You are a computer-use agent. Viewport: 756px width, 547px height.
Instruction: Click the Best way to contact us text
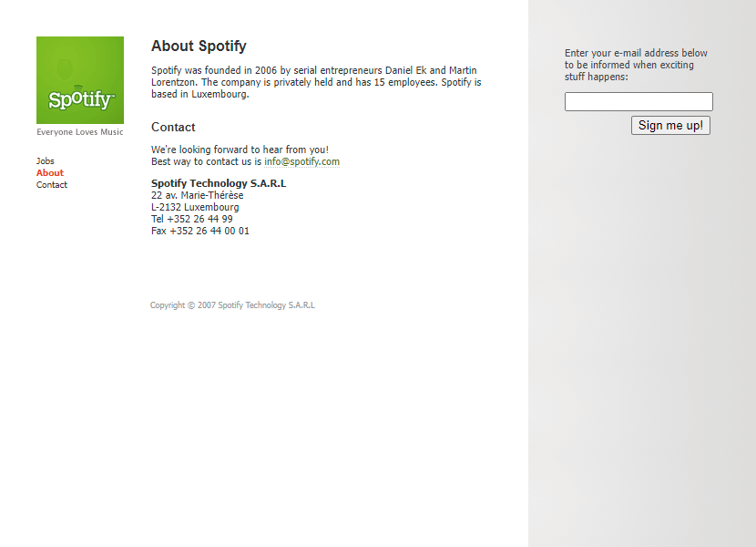tap(207, 161)
